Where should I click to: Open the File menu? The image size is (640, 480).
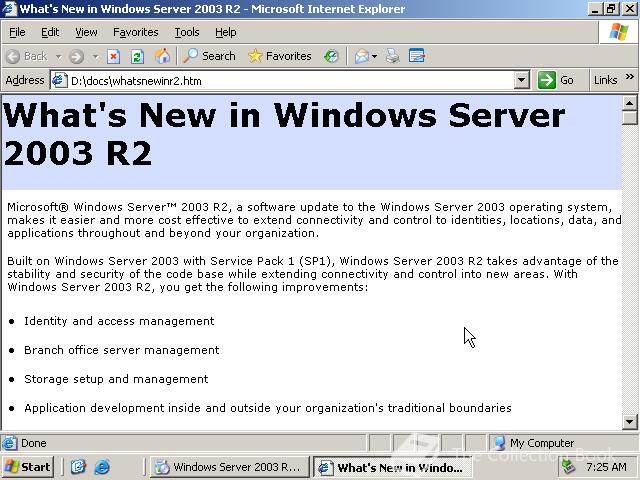17,32
